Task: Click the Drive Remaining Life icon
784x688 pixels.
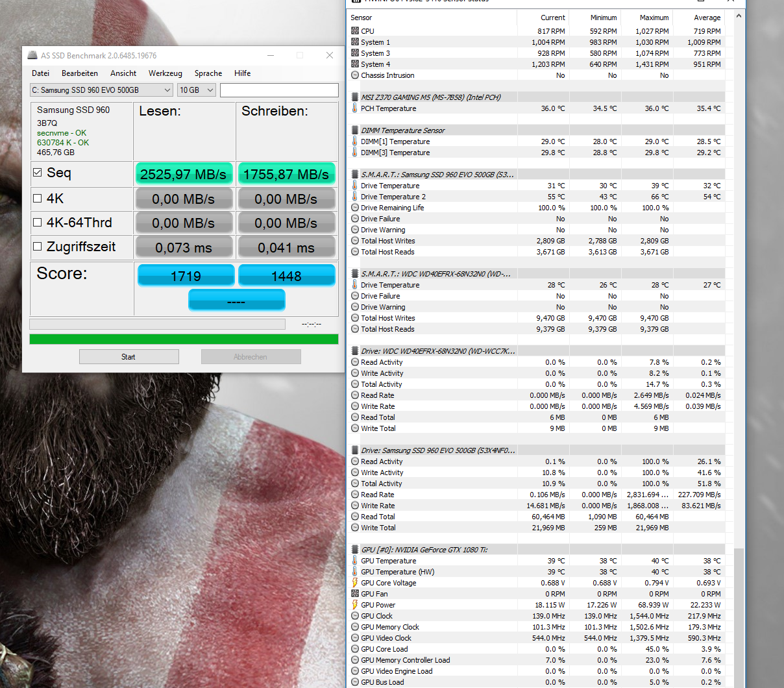Action: (x=355, y=207)
